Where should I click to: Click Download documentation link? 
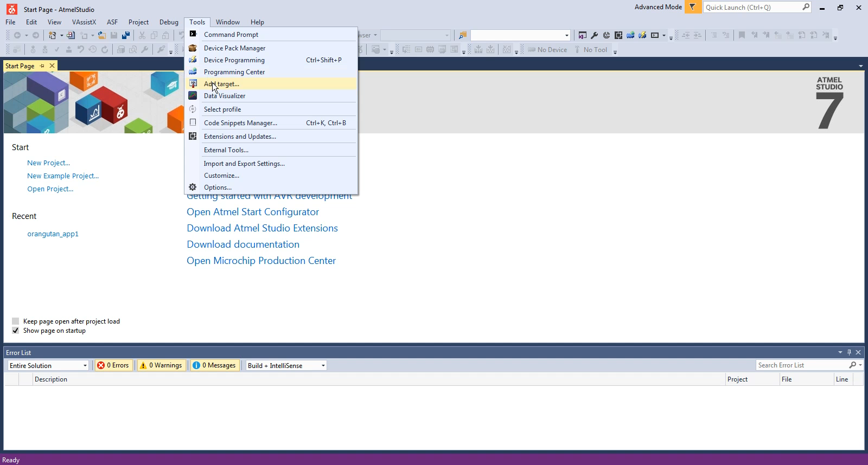tap(243, 244)
